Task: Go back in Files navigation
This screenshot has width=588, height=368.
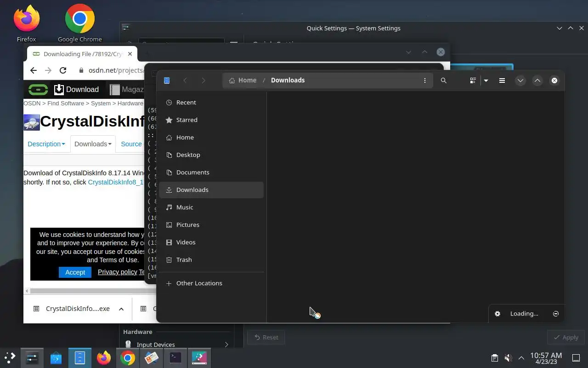Action: 185,80
